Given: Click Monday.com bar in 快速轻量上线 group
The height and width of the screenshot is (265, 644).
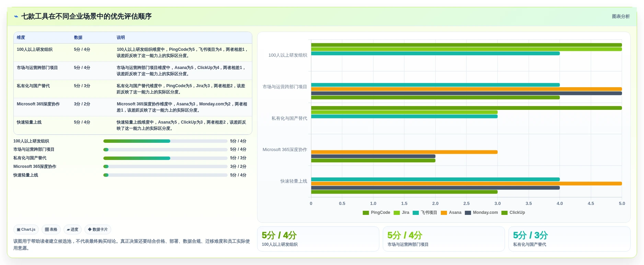Looking at the screenshot, I should [x=436, y=188].
